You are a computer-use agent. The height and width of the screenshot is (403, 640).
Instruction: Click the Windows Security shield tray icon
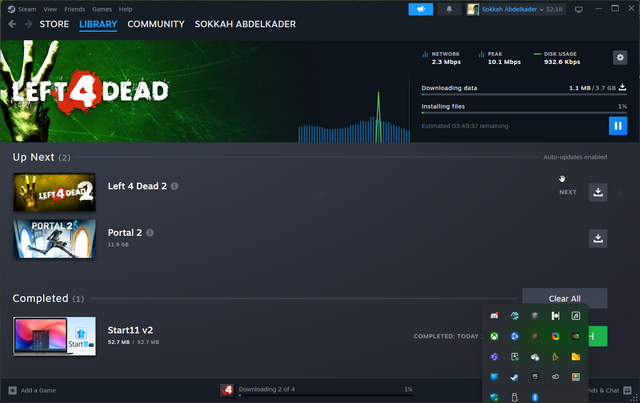(x=494, y=397)
